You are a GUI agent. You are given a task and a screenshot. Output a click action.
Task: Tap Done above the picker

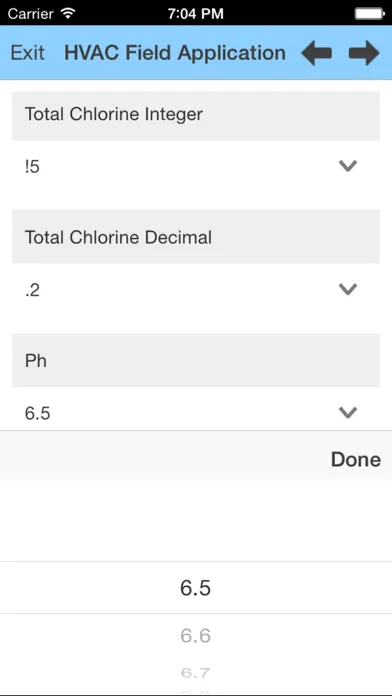(x=356, y=459)
